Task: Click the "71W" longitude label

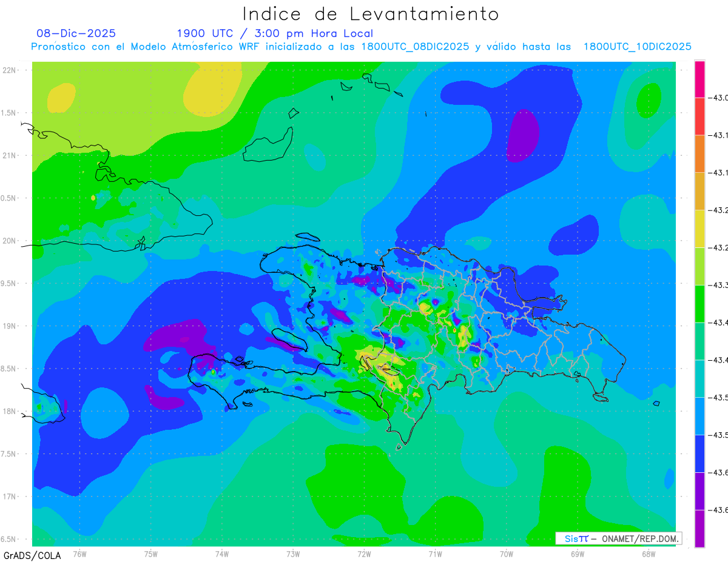Action: click(x=435, y=554)
